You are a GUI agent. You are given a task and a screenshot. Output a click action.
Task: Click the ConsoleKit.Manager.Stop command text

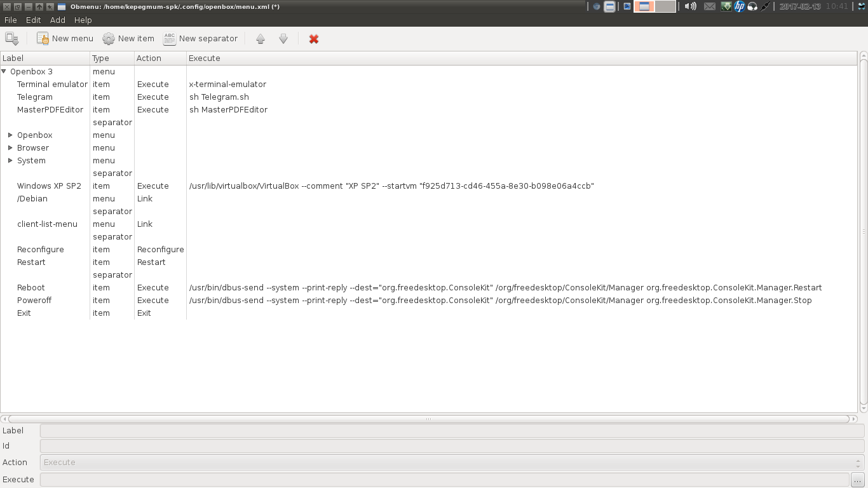pyautogui.click(x=501, y=301)
